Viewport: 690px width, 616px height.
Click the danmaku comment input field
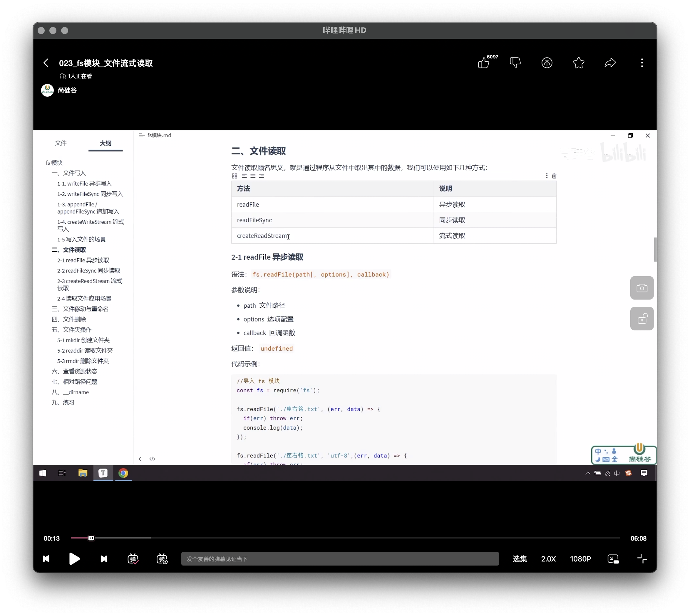click(x=340, y=559)
